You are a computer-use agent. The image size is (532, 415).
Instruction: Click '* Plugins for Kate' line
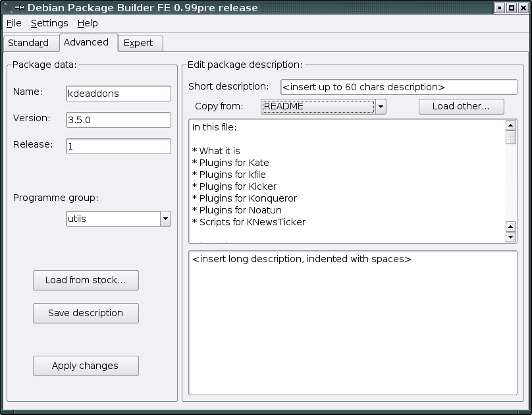[x=230, y=163]
